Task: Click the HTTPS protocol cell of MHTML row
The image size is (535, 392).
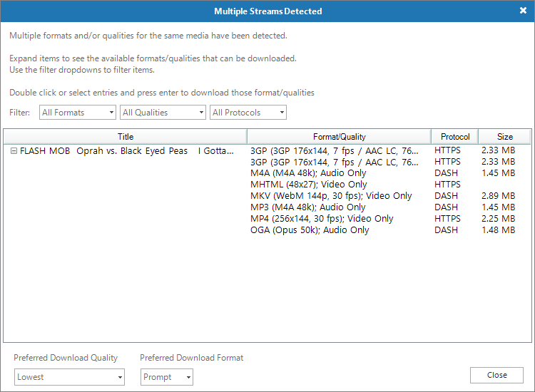Action: [x=447, y=185]
